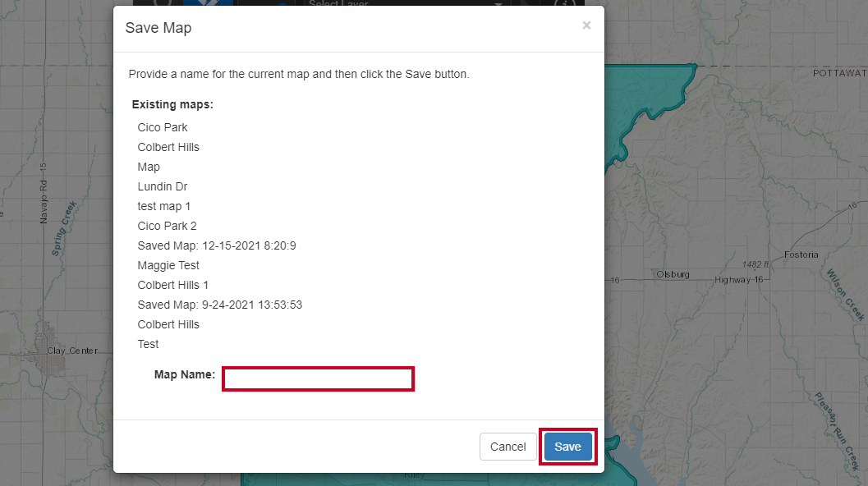The width and height of the screenshot is (868, 486).
Task: Click the 'Save Map' dialog title
Action: 158,28
